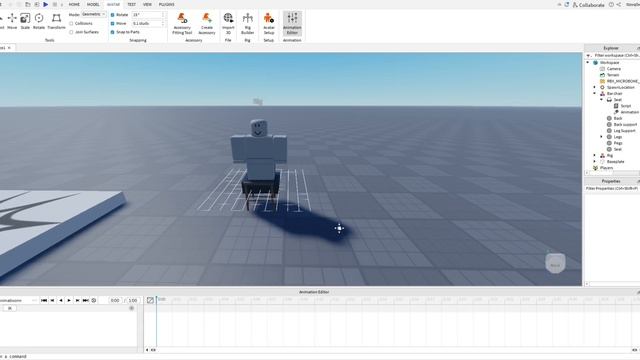Screen dimensions: 640x360
Task: Click the Collaborate button
Action: click(588, 5)
